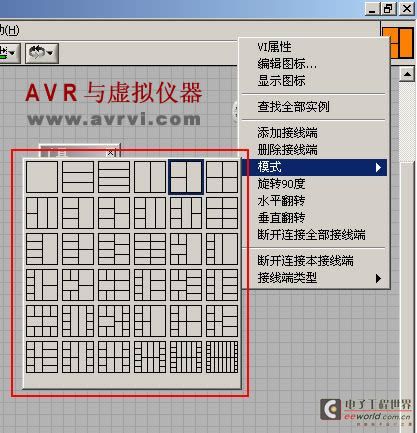
Task: Pick the third pattern in the bottom row
Action: [114, 357]
